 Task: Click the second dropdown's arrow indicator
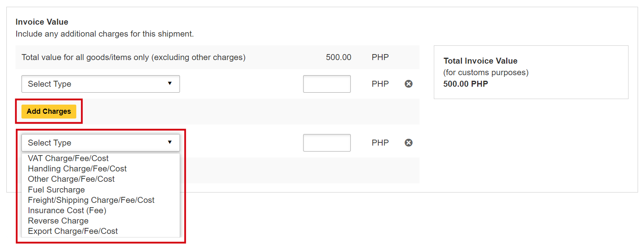[170, 142]
